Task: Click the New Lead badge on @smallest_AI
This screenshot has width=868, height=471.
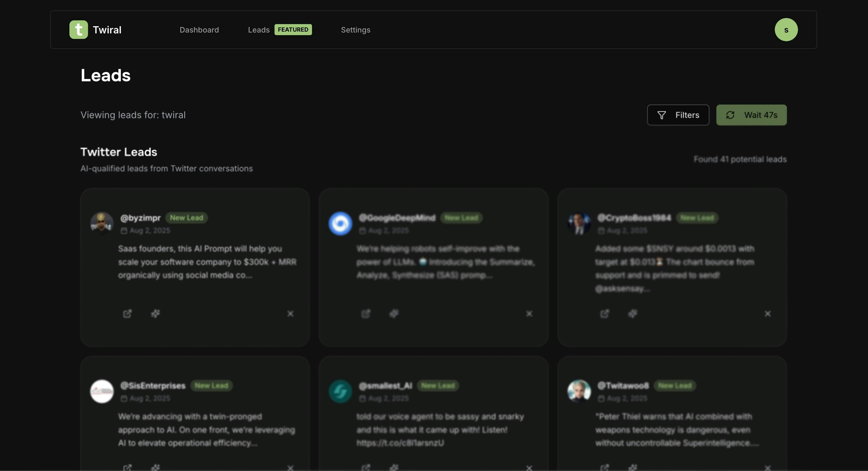Action: pyautogui.click(x=438, y=385)
